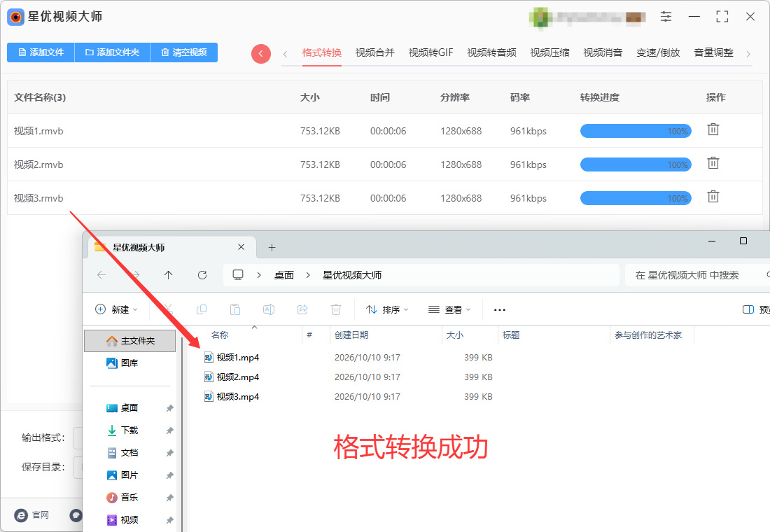Delete the 视频1.rmvb row with its trash icon
This screenshot has height=532, width=770.
pyautogui.click(x=713, y=129)
